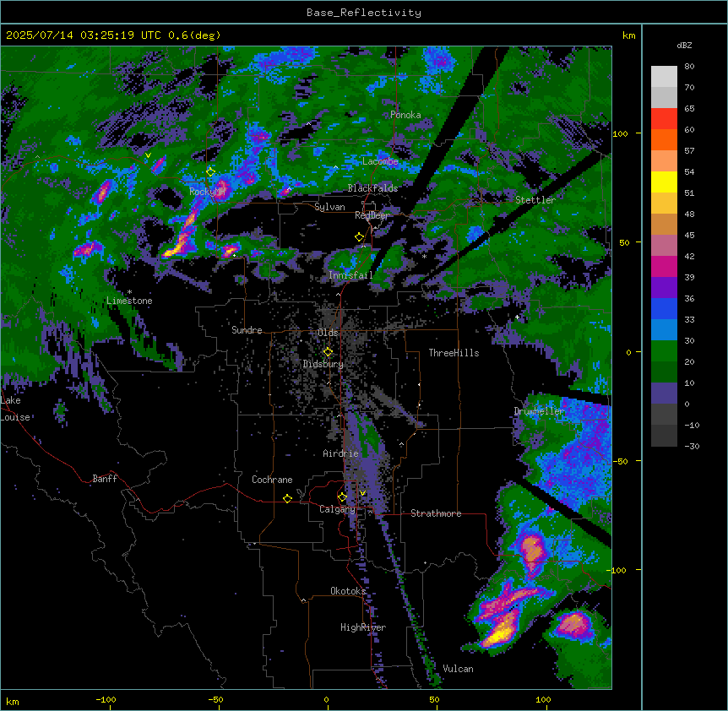Click the 50 tick label on the bottom axis
The width and height of the screenshot is (728, 711).
[435, 699]
